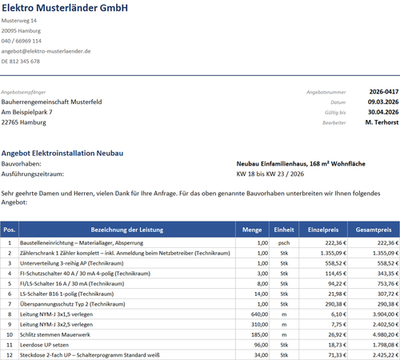
Task: Select row Baustelleneinrichtung – Materiallager, Absperrung
Action: point(82,243)
